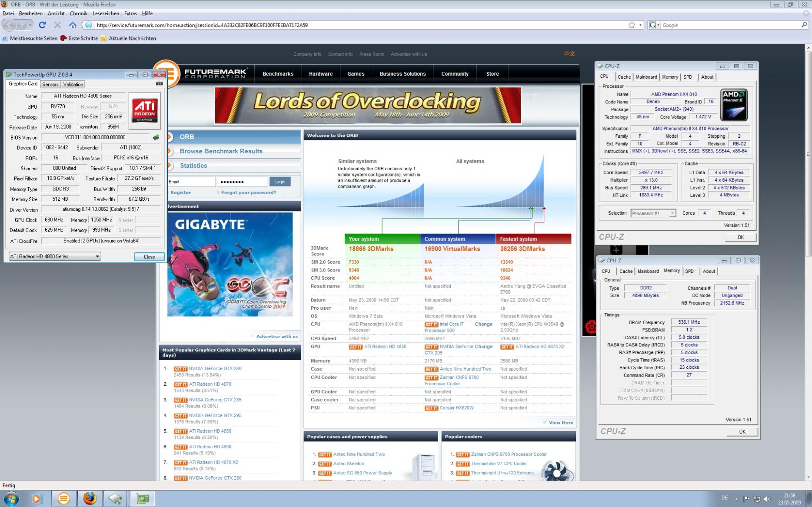Open the Community navigation item
The width and height of the screenshot is (812, 507).
click(455, 74)
